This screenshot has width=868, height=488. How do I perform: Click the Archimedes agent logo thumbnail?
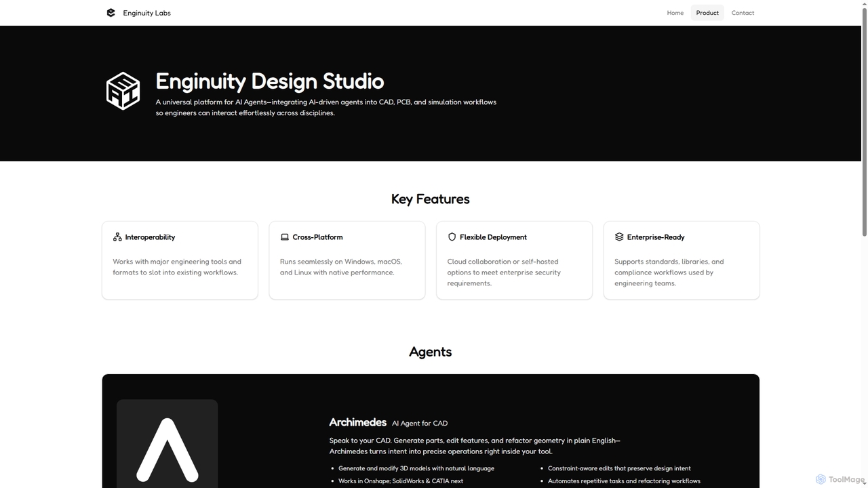[x=167, y=443]
